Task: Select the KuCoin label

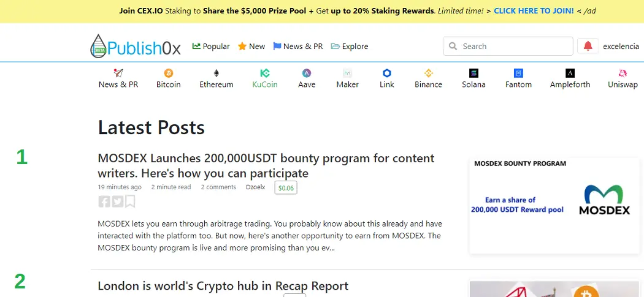Action: [265, 85]
